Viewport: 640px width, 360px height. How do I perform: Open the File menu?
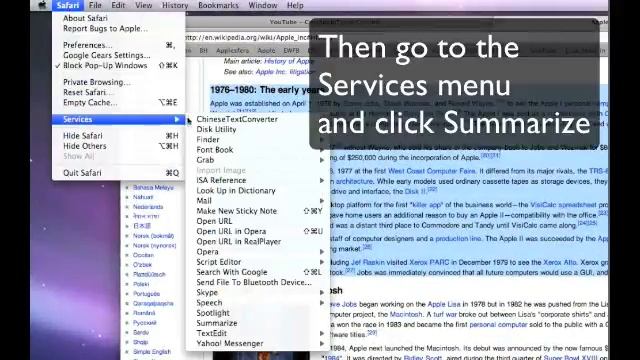[95, 5]
